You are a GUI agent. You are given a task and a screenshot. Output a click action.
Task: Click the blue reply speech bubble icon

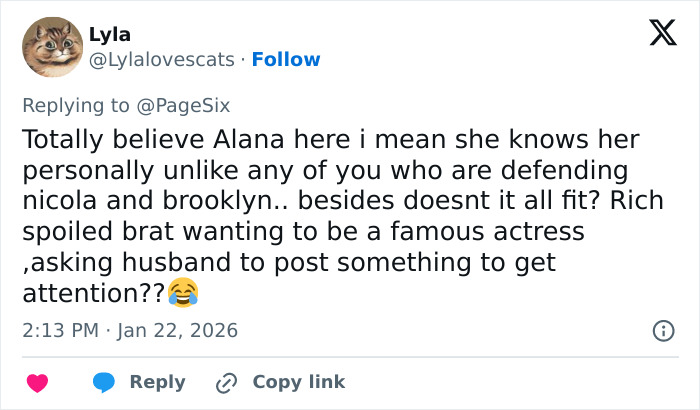pos(103,382)
